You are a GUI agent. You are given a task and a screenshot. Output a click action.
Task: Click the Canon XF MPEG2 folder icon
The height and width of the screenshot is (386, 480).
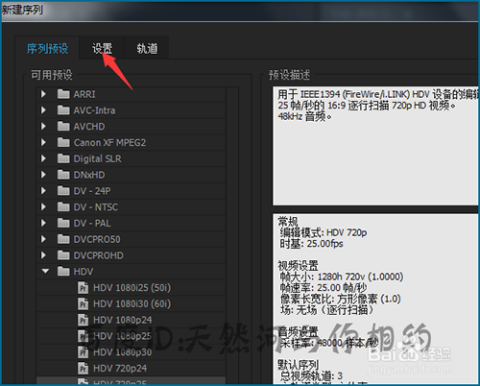63,142
